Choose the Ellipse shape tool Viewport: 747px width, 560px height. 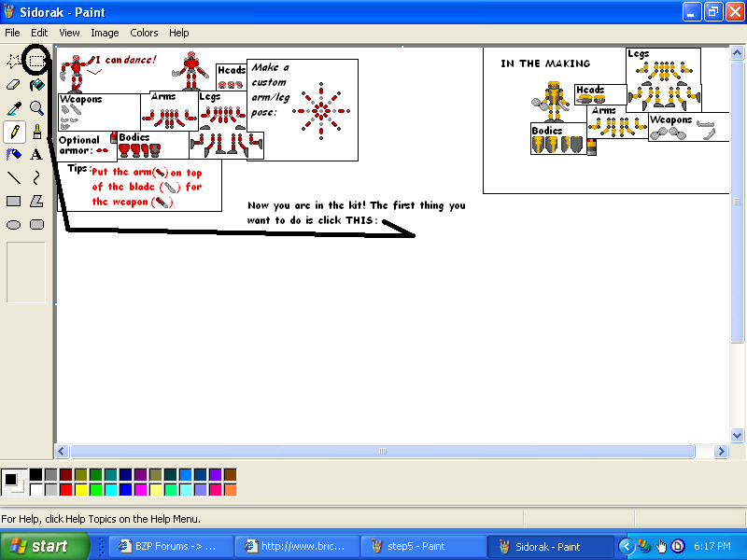(14, 224)
